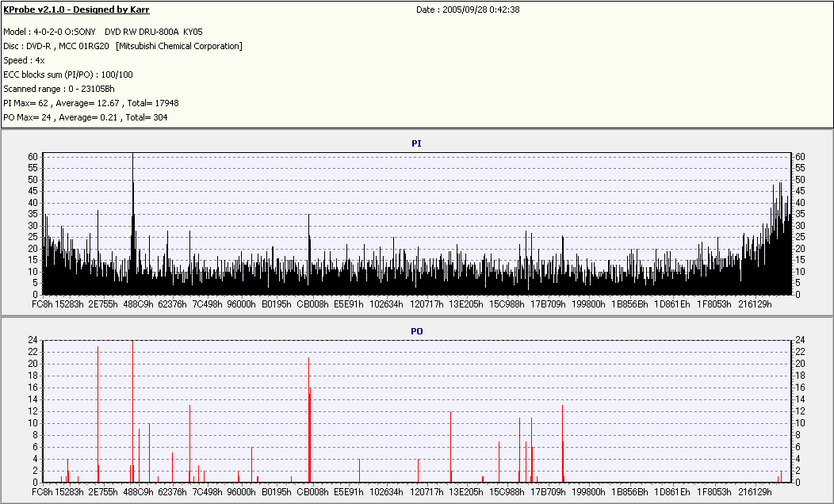Select the Speed : 4x line
Viewport: 834px width, 504px height.
pyautogui.click(x=24, y=60)
